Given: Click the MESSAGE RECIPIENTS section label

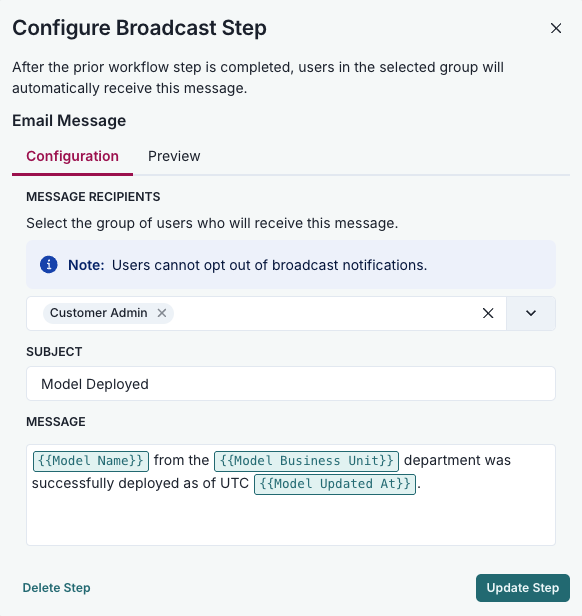Looking at the screenshot, I should click(x=93, y=197).
